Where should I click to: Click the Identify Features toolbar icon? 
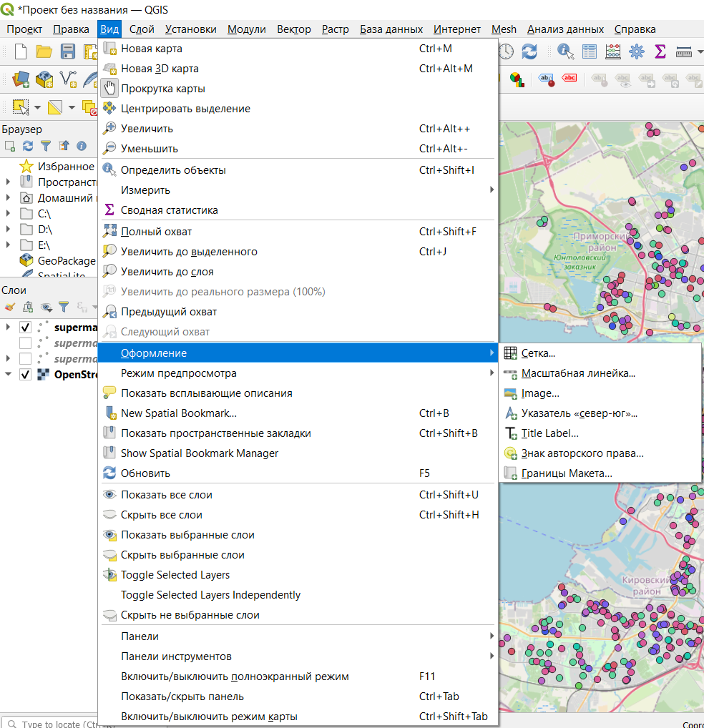coord(565,51)
